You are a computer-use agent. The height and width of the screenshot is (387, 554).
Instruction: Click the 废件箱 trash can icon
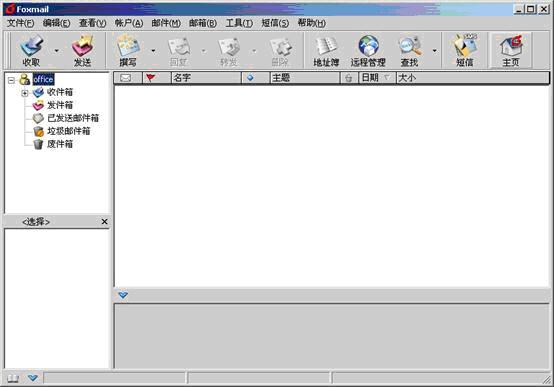click(38, 144)
